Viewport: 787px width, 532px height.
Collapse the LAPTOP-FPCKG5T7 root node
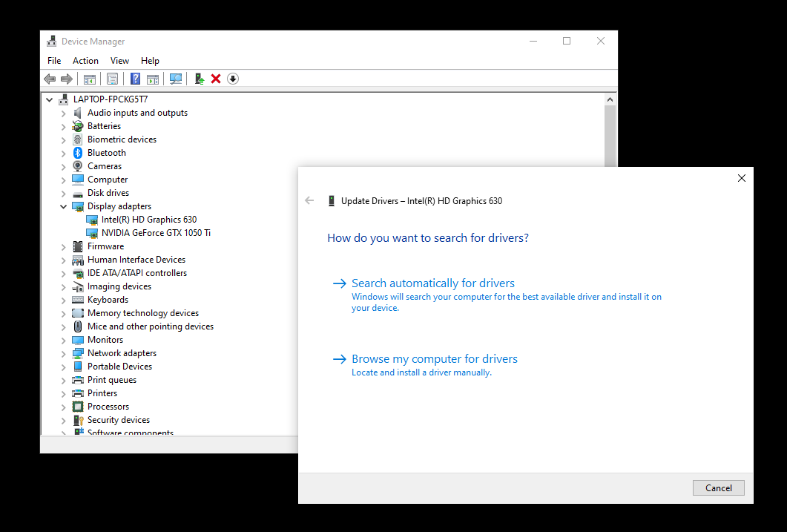(49, 99)
